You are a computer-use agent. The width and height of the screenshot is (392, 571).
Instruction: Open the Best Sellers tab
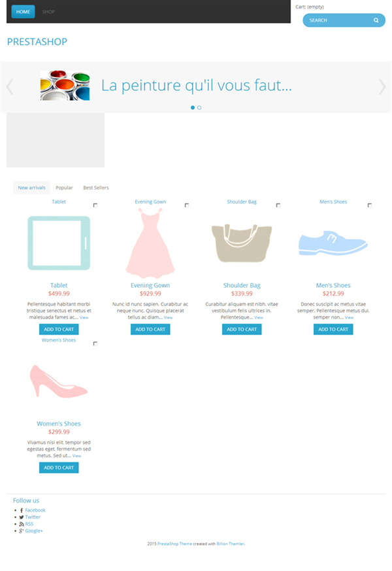click(95, 188)
